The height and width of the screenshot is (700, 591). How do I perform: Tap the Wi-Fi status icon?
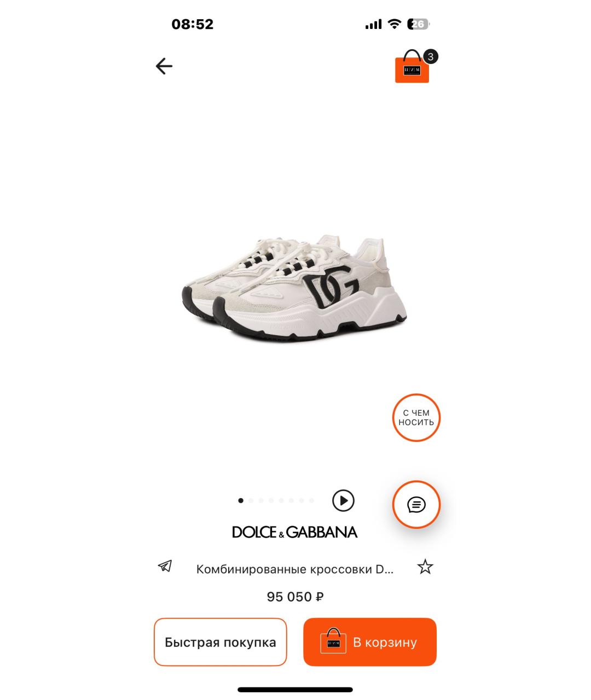click(x=394, y=24)
